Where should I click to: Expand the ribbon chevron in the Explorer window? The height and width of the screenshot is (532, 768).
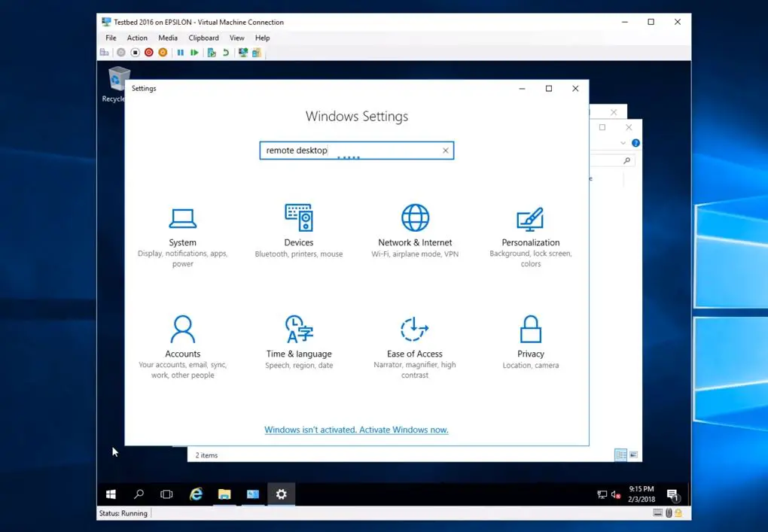[x=623, y=143]
